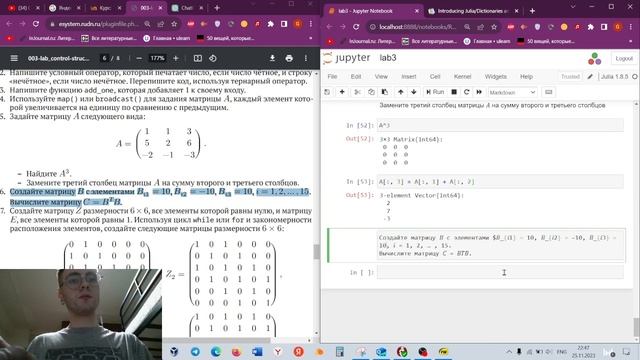
Task: Run the current cell
Action: pos(435,92)
